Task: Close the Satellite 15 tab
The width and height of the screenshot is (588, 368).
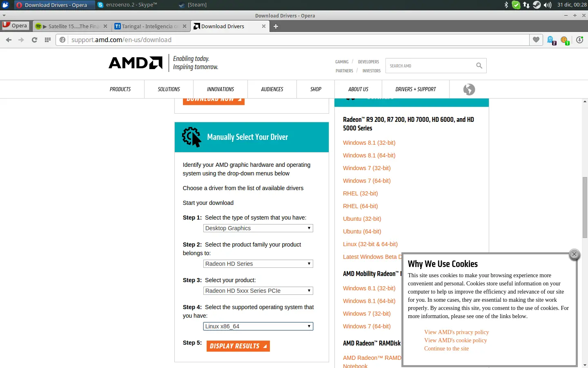Action: pos(105,26)
